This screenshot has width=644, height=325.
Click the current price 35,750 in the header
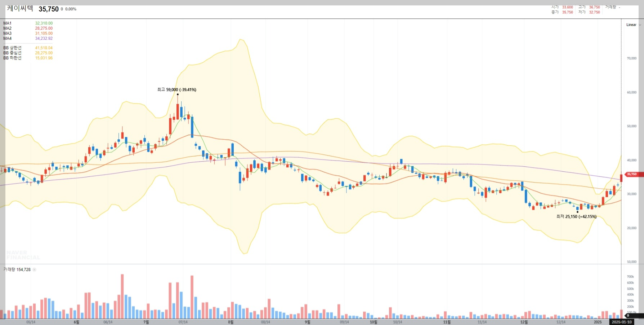tap(49, 9)
